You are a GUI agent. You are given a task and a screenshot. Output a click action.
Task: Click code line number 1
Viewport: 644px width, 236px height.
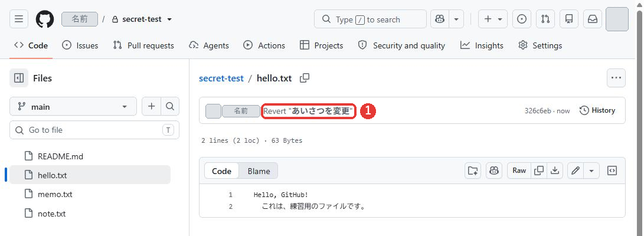pyautogui.click(x=230, y=195)
